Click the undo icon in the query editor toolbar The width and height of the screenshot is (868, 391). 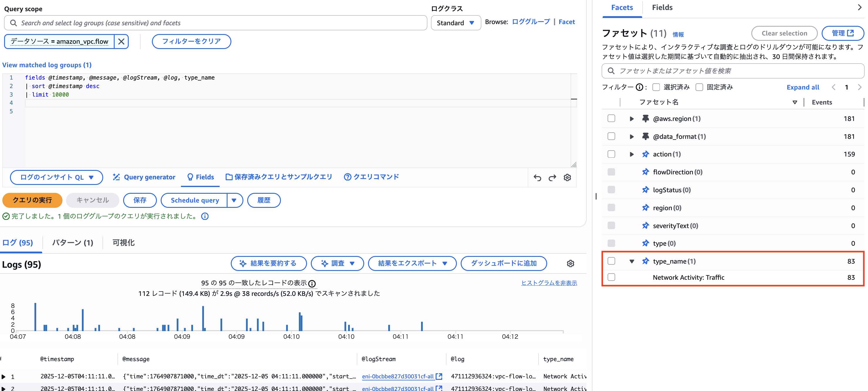coord(538,178)
